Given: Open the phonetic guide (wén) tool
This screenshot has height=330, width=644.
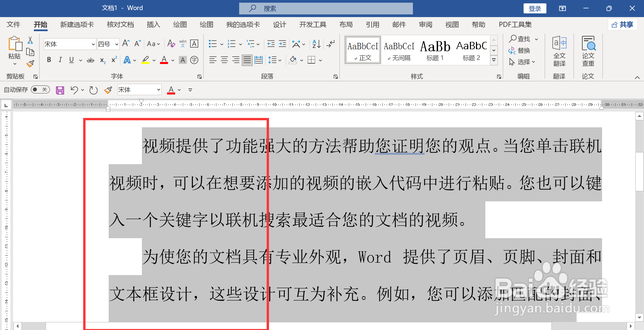Looking at the screenshot, I should coord(183,44).
